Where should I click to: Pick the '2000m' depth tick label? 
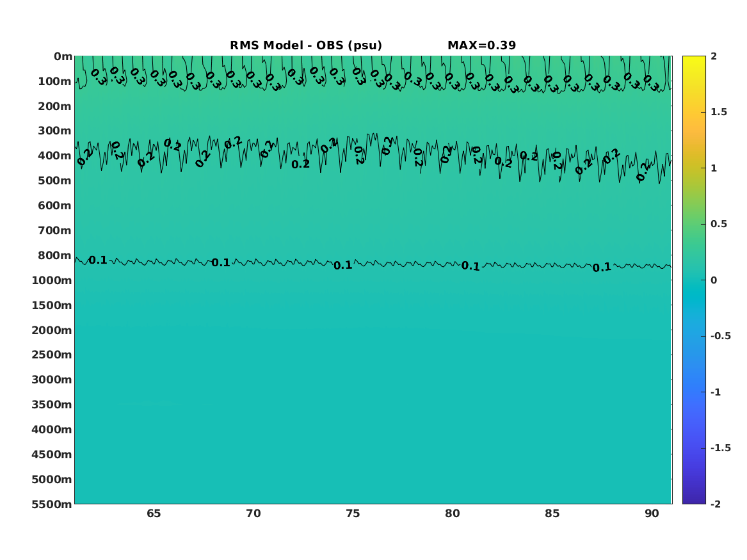[52, 330]
